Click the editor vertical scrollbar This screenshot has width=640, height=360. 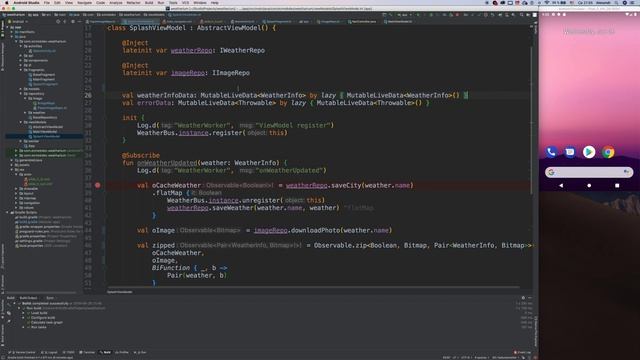click(x=531, y=120)
